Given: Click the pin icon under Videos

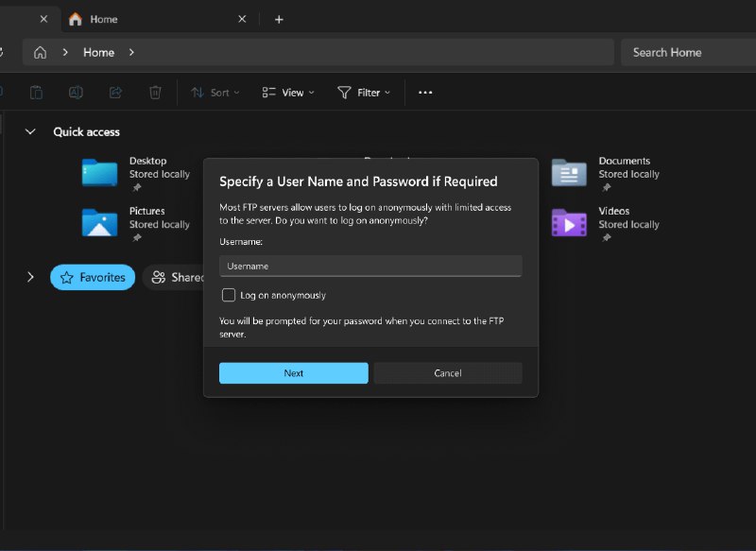Looking at the screenshot, I should pyautogui.click(x=607, y=237).
